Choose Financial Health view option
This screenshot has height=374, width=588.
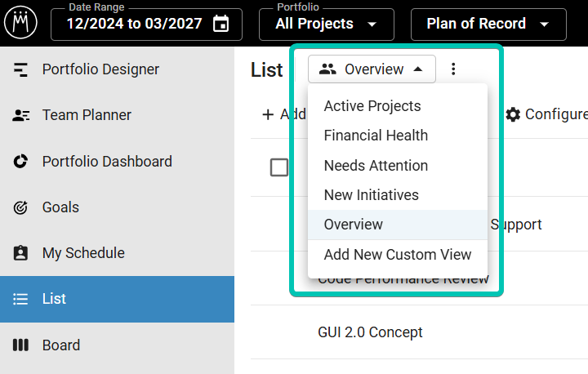(x=376, y=136)
